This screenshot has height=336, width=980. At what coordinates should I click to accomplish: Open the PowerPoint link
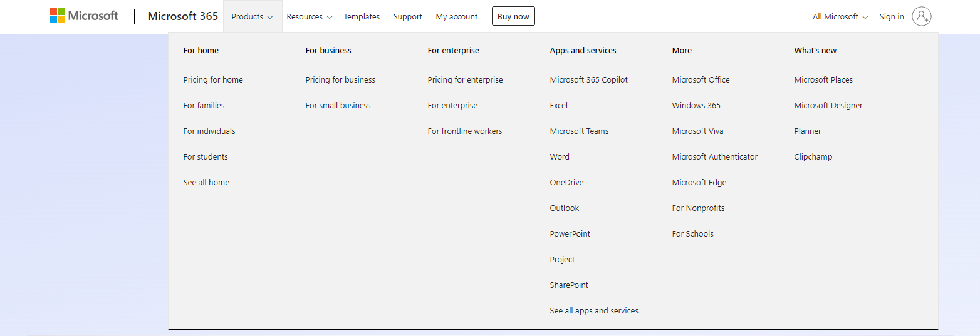570,234
